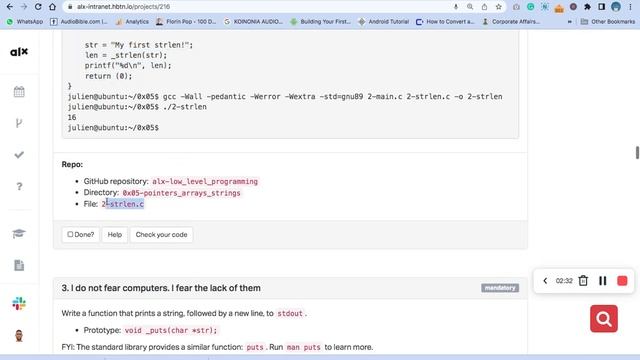The image size is (640, 360).
Task: Open the Corporate Affairs bookmark
Action: (x=511, y=22)
